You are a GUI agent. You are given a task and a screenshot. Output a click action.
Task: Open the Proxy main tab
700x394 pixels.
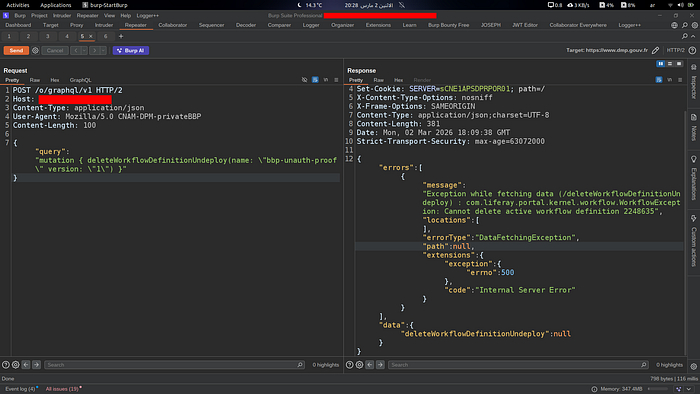click(x=76, y=25)
